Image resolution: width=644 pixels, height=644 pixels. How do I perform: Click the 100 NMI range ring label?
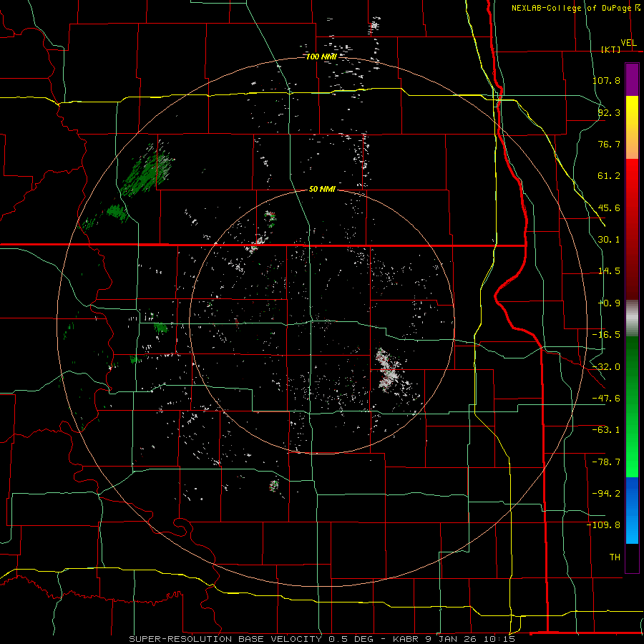pyautogui.click(x=321, y=57)
